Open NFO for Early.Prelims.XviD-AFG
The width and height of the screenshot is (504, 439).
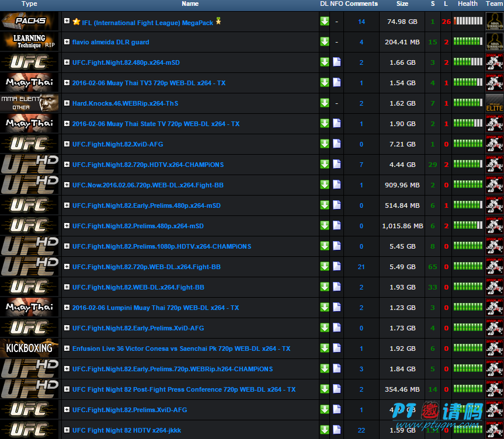click(336, 327)
